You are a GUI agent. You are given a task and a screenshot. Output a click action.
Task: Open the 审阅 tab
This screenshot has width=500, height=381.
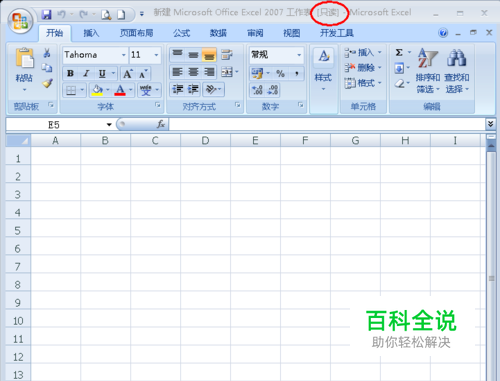[x=255, y=33]
